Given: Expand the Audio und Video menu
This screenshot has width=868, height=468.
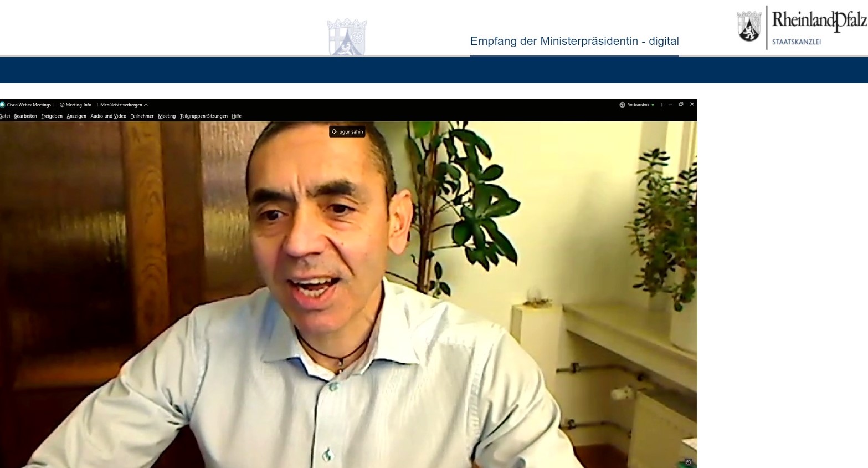Looking at the screenshot, I should click(108, 116).
